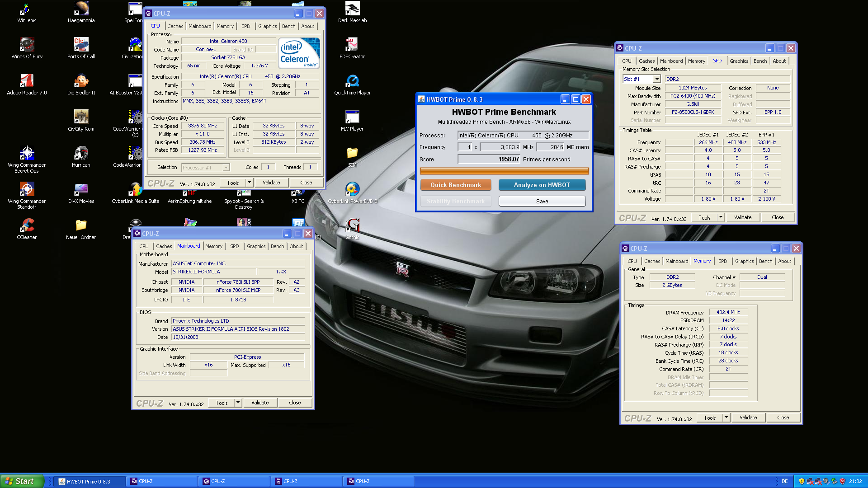Switch to HWBOT Prime 0.8.3 taskbar button

(90, 481)
